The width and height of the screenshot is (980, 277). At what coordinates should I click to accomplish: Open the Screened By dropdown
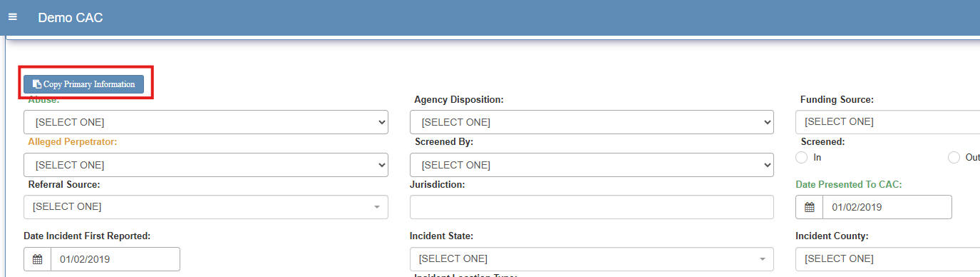[592, 165]
